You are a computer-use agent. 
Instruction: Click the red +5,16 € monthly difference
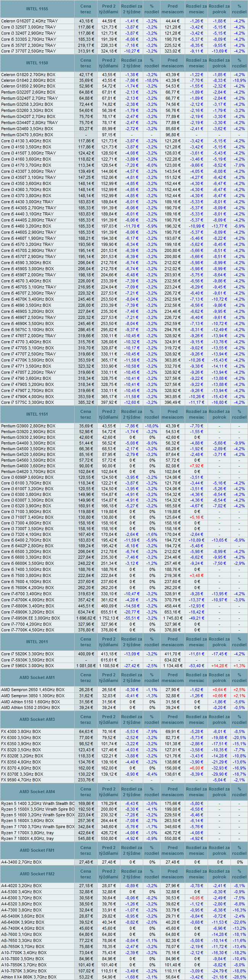click(197, 517)
